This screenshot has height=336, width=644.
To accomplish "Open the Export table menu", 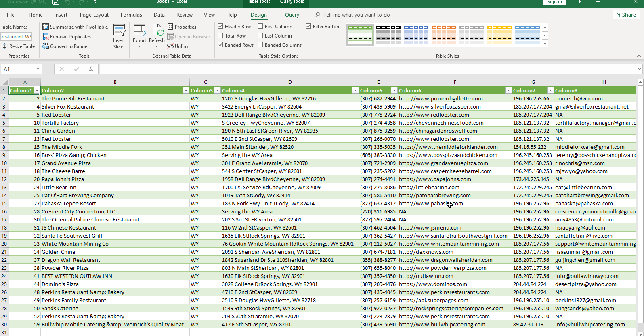I will 139,37.
